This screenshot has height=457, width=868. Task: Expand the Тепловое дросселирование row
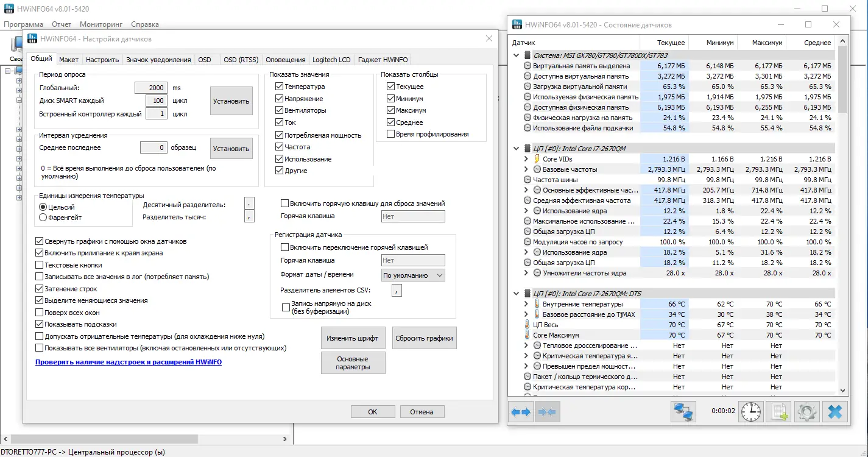[x=526, y=345]
